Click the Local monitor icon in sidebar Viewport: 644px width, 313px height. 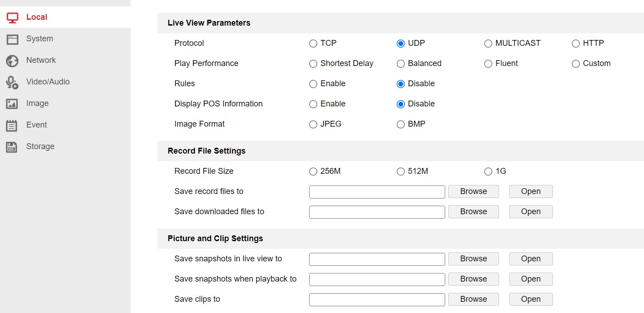pos(13,18)
